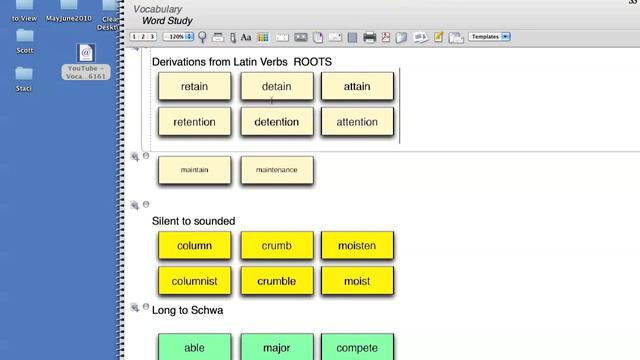Select the yellow moist card
This screenshot has width=640, height=360.
pyautogui.click(x=358, y=281)
